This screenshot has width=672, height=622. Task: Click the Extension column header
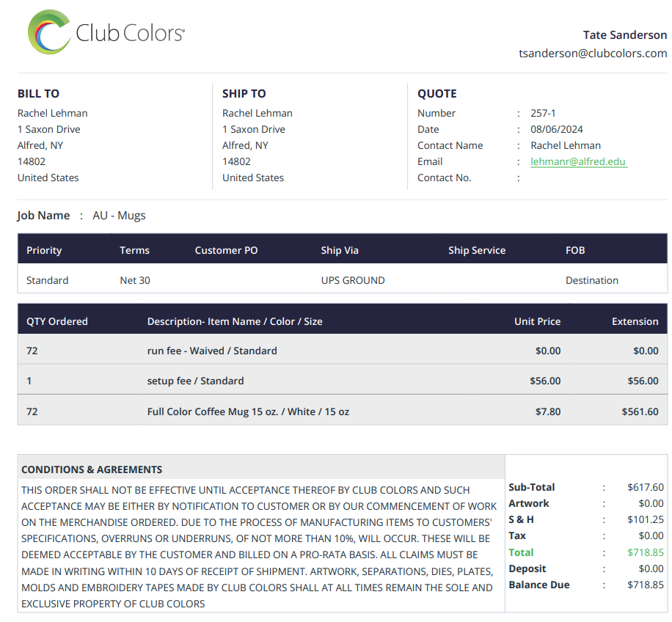coord(635,321)
